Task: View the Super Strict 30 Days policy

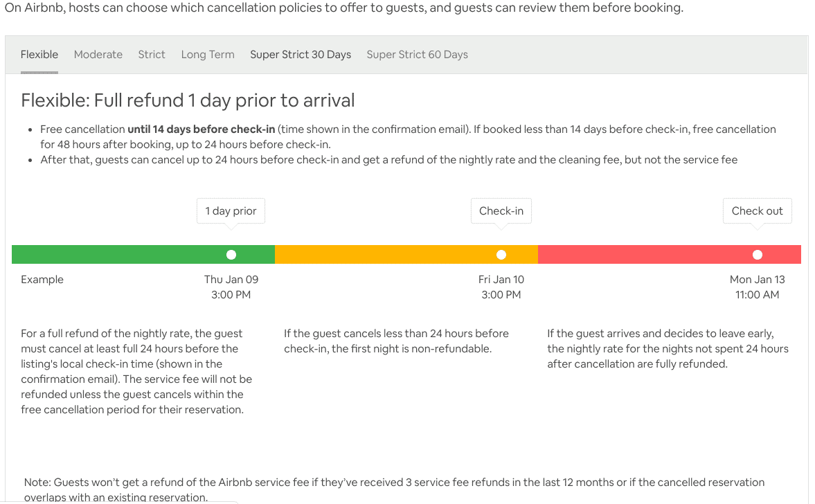Action: pyautogui.click(x=300, y=54)
